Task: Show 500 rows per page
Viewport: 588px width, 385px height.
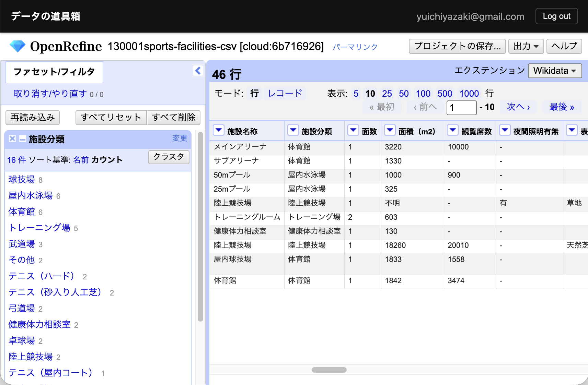Action: click(445, 94)
